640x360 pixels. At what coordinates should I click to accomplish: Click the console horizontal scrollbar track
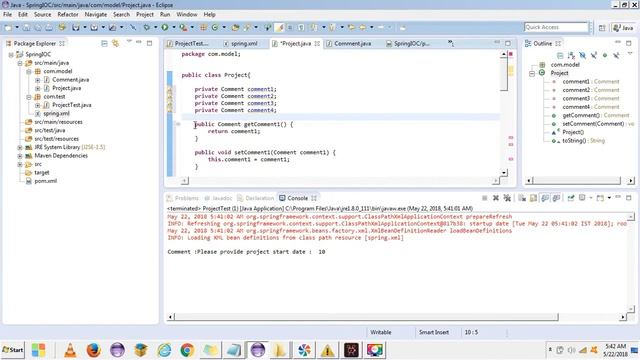(589, 317)
